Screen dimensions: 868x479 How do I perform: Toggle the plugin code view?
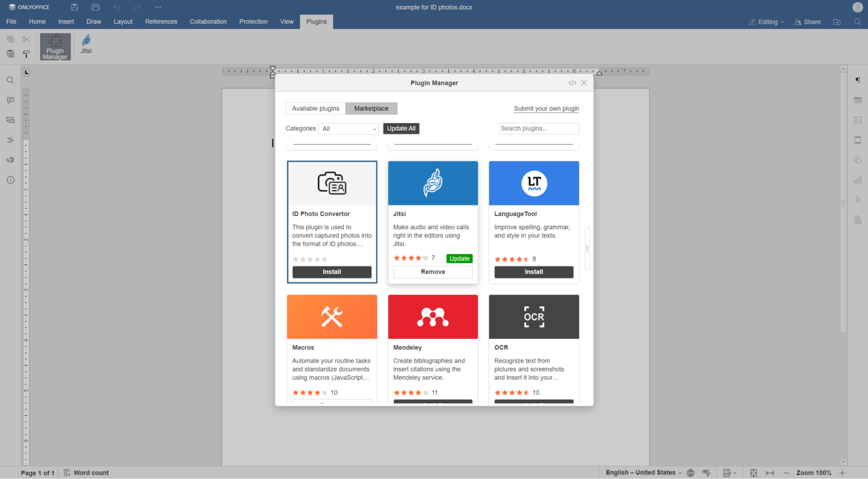click(x=573, y=83)
